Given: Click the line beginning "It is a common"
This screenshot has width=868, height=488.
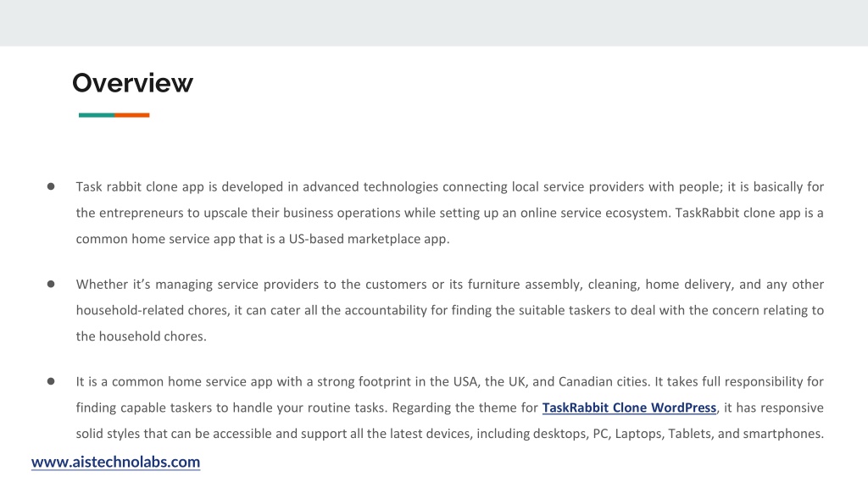Looking at the screenshot, I should tap(450, 382).
